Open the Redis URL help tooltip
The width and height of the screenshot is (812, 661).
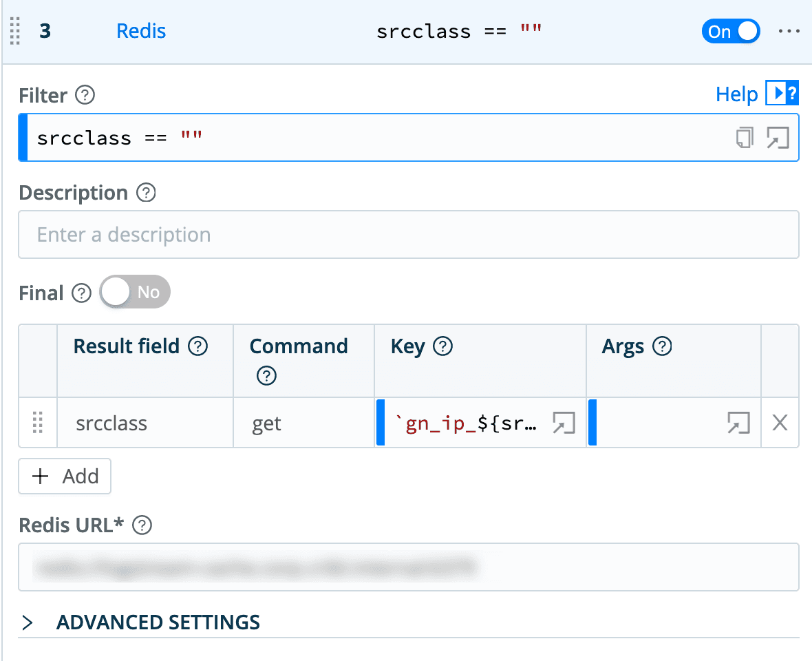click(x=142, y=525)
